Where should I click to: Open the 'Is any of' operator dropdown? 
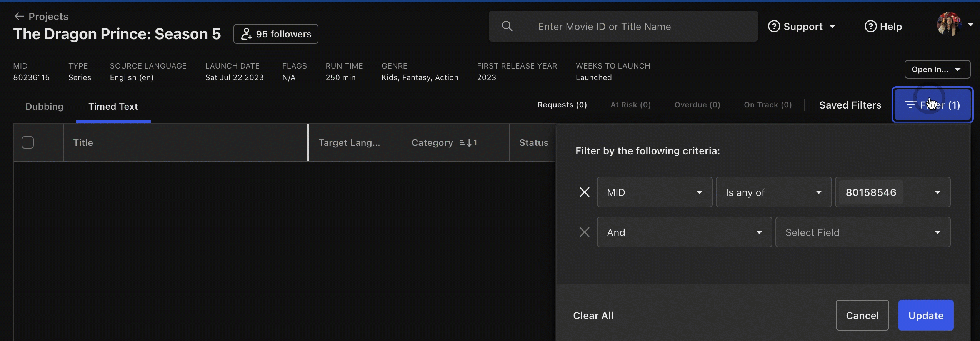(x=773, y=192)
